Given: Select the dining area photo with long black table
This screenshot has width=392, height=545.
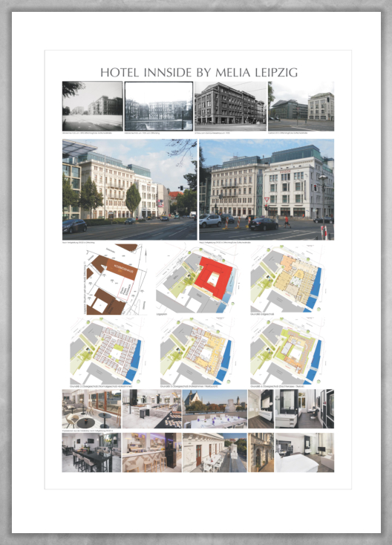Looking at the screenshot, I should 92,452.
